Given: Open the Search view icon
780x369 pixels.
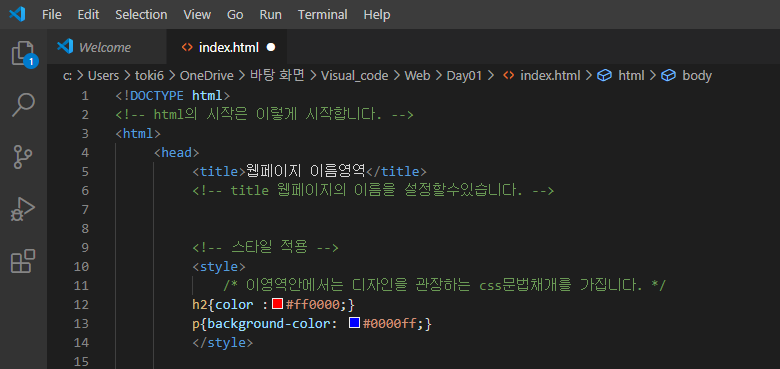Looking at the screenshot, I should [x=23, y=105].
